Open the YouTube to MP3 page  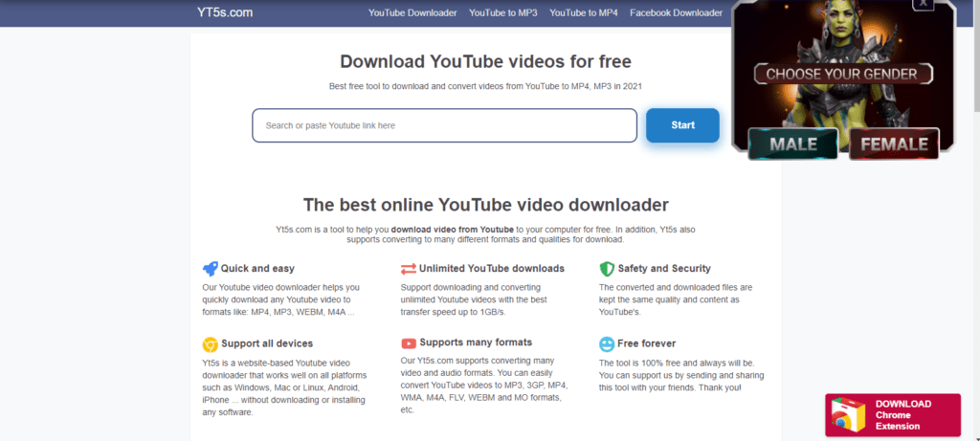coord(503,12)
